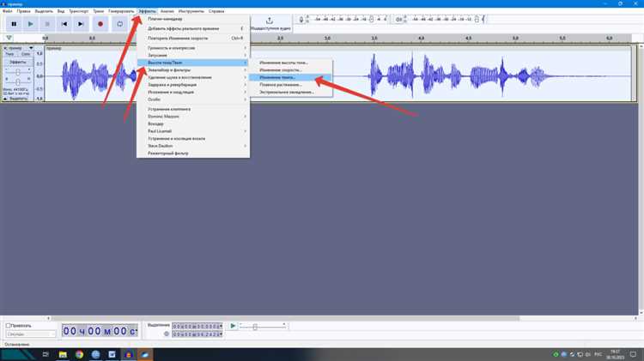Image resolution: width=644 pixels, height=361 pixels.
Task: Click the Play-at-speed green button
Action: pos(233,326)
